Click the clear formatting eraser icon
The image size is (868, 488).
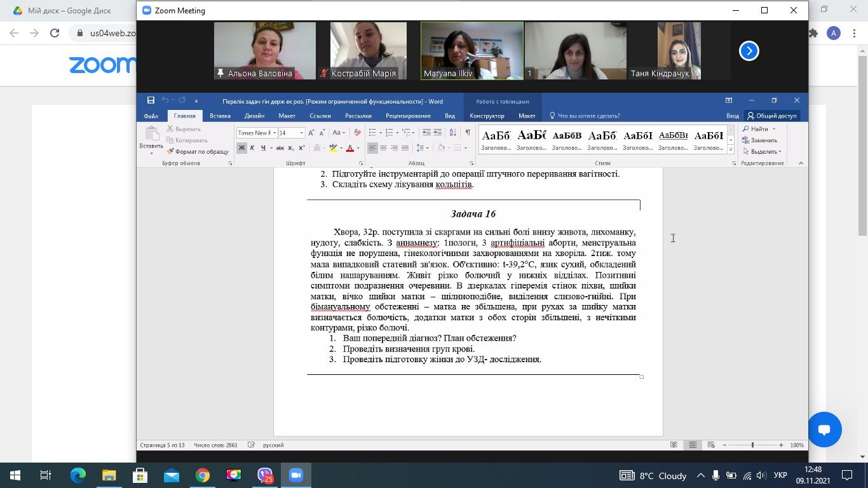[x=357, y=133]
